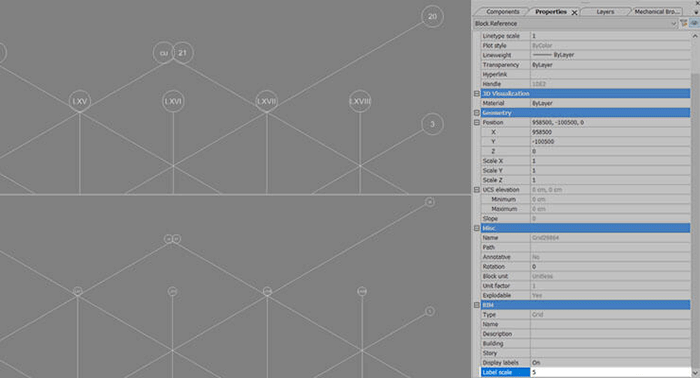Collapse the Position property group
This screenshot has width=700, height=378.
(x=476, y=122)
